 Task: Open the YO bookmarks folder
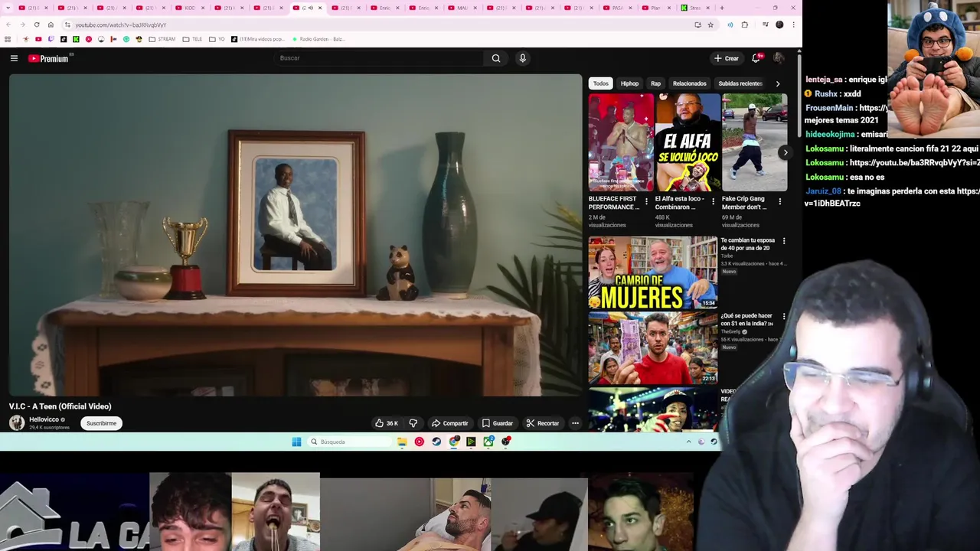click(217, 39)
